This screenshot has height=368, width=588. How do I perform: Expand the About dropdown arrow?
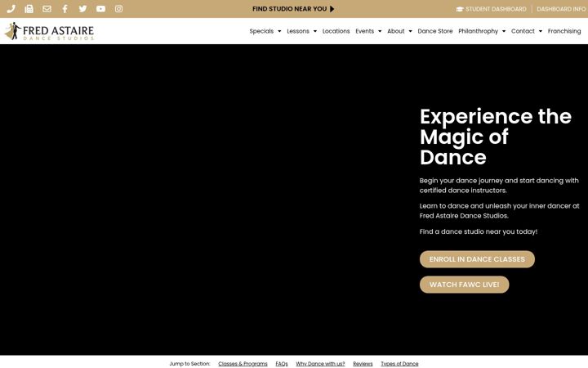tap(410, 31)
